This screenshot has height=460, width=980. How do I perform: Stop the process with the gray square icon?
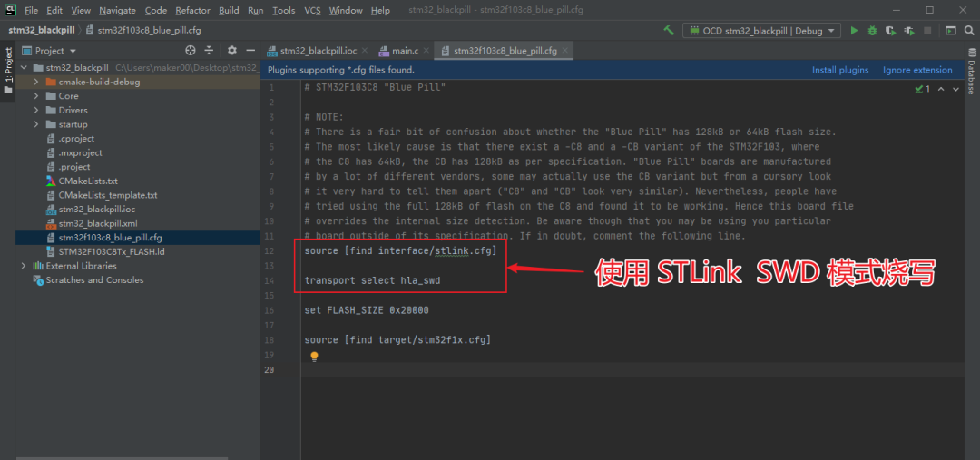coord(927,30)
